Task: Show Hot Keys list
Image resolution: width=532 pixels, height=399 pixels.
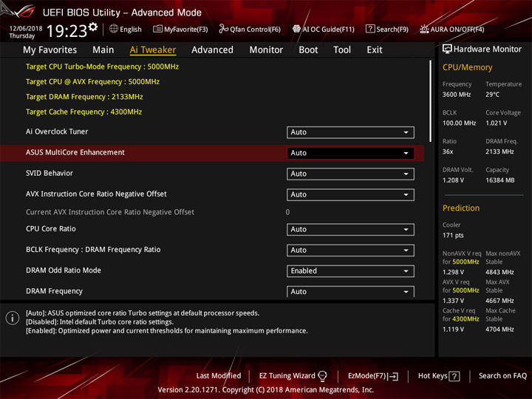Action: (x=439, y=376)
